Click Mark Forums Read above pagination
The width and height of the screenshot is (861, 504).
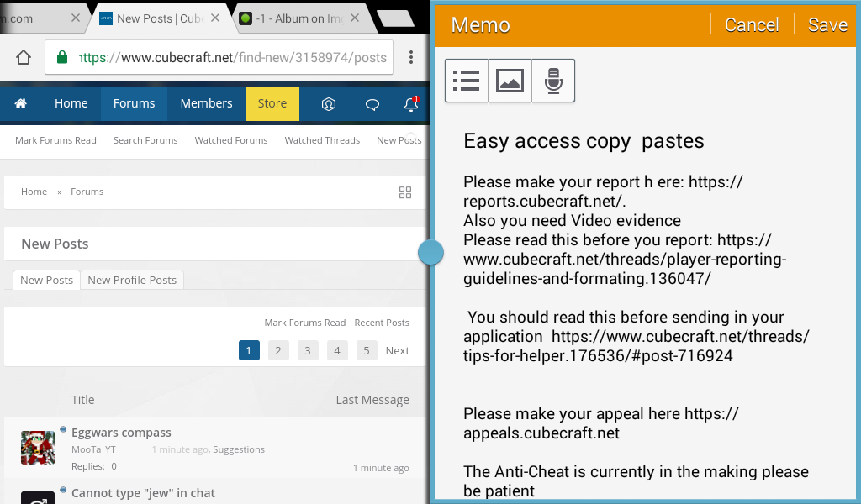304,323
